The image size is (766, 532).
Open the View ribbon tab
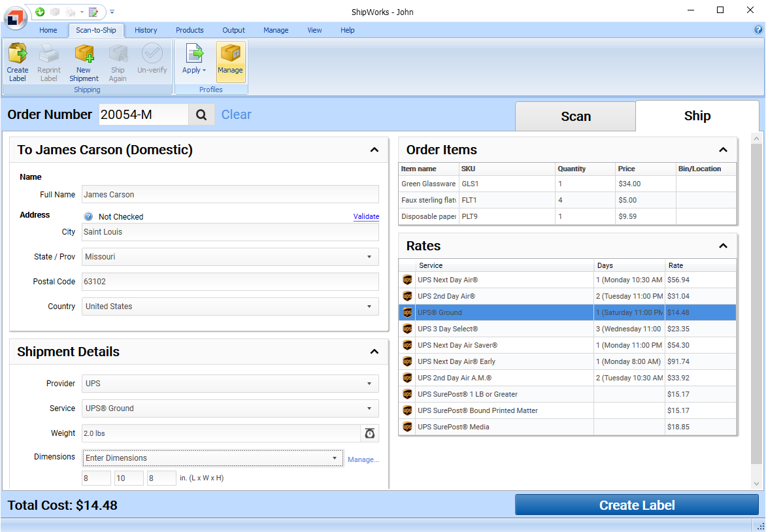coord(314,30)
